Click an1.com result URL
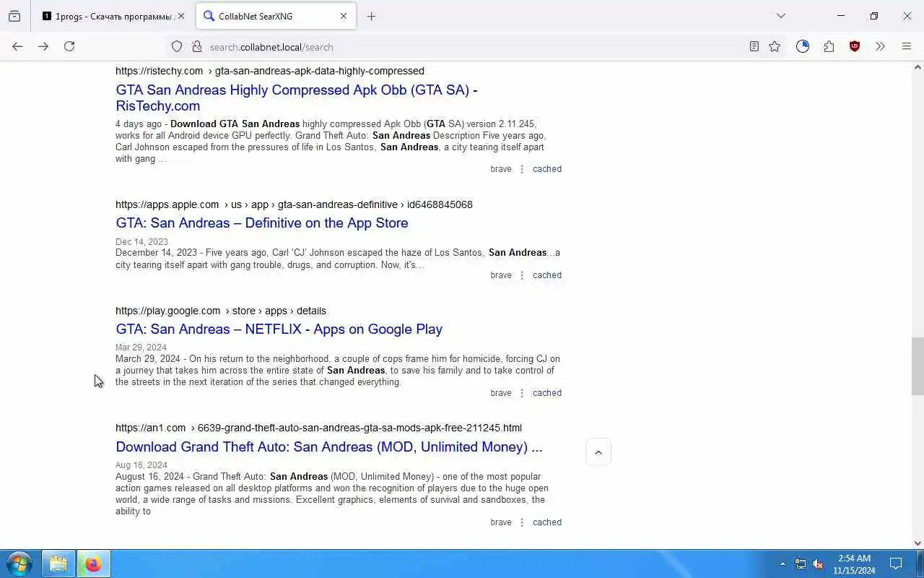This screenshot has height=578, width=924. (x=318, y=428)
